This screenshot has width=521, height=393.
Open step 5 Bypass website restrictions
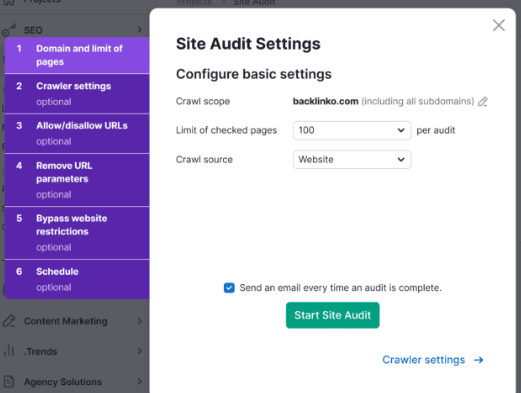click(77, 233)
